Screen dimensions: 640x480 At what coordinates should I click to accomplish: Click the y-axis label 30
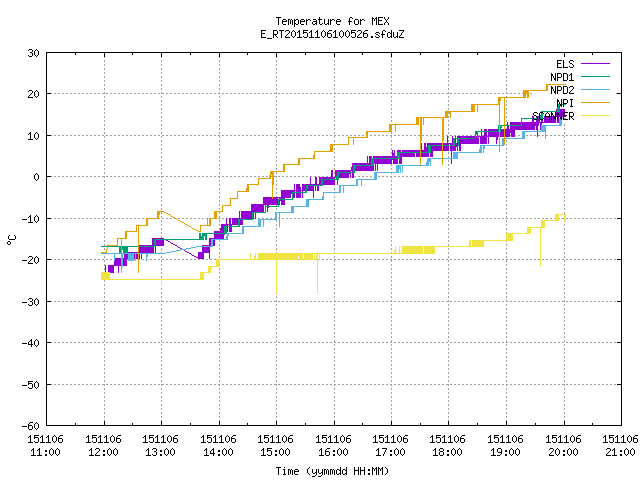pos(33,53)
